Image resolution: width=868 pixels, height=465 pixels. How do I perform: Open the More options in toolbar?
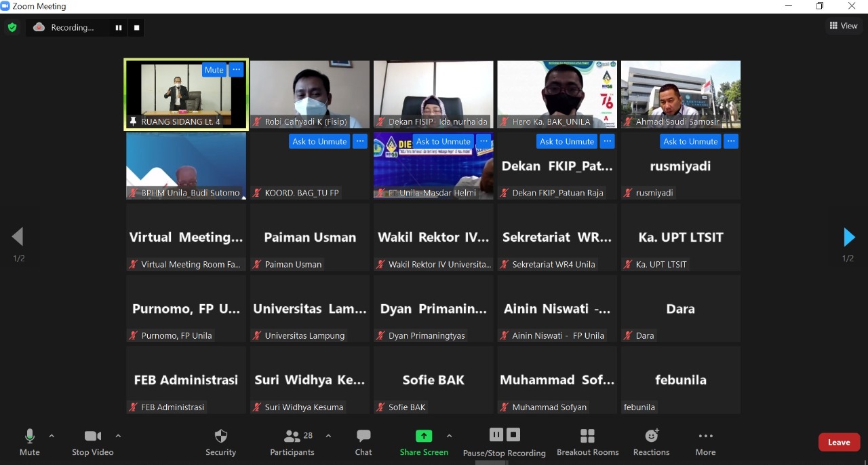coord(705,442)
